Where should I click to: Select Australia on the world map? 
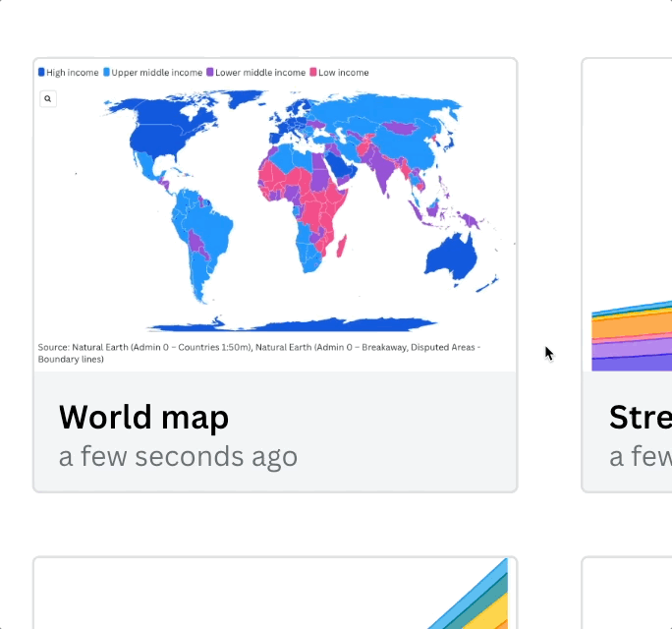[452, 256]
